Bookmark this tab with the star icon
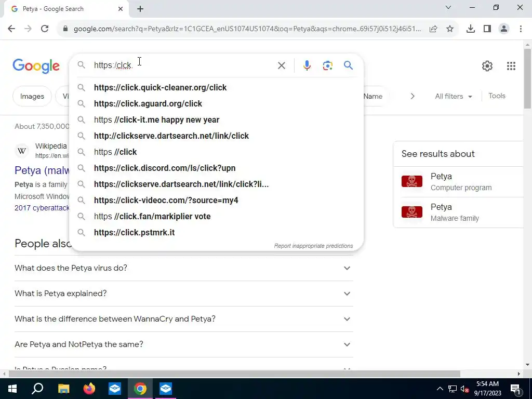Image resolution: width=532 pixels, height=399 pixels. [450, 29]
